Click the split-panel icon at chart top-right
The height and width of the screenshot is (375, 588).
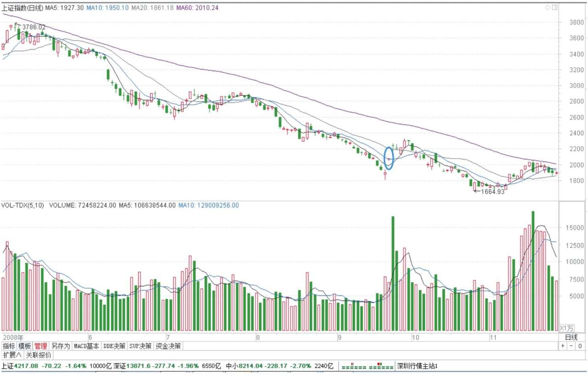[554, 8]
